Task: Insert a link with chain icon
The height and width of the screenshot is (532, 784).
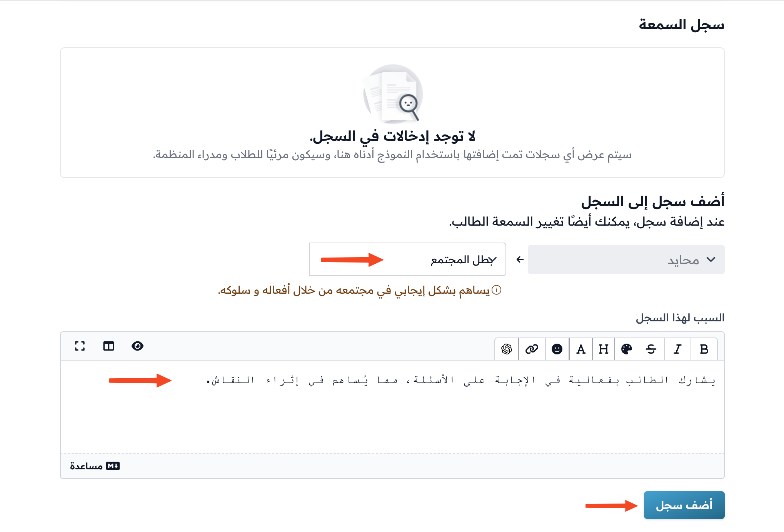Action: (532, 349)
